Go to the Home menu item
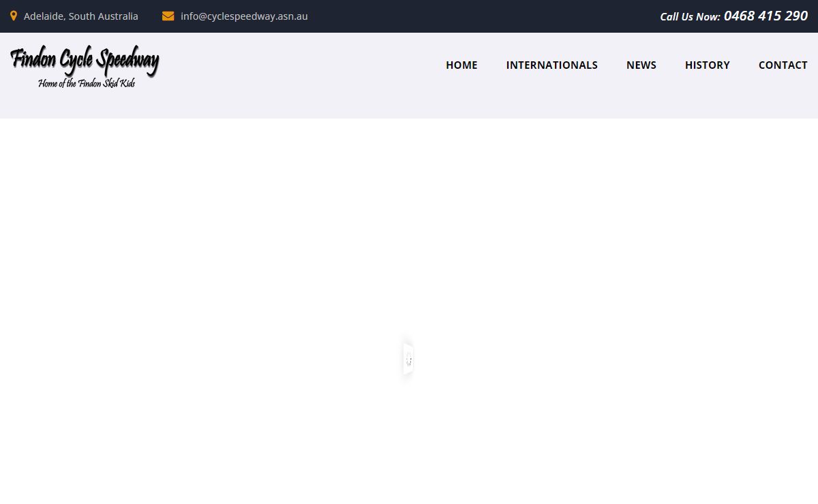Image resolution: width=818 pixels, height=504 pixels. click(461, 65)
